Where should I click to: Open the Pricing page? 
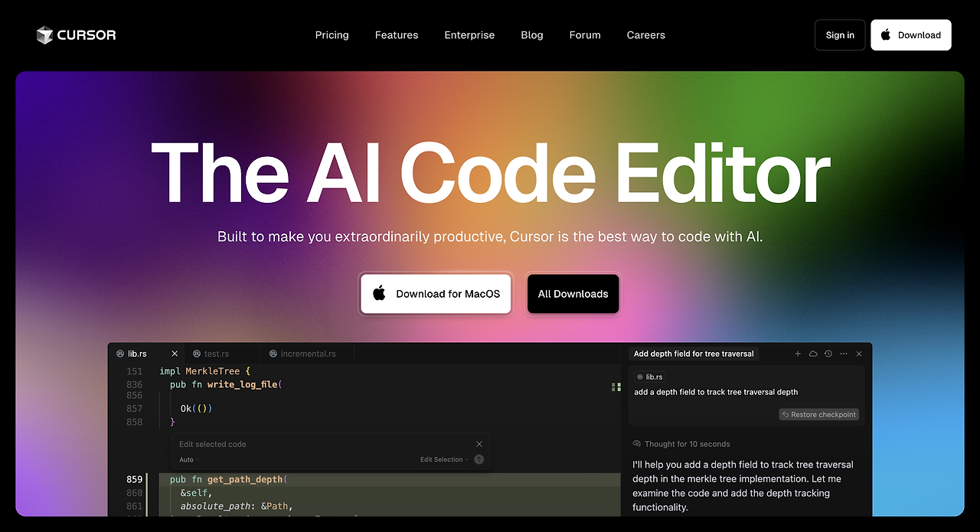pos(332,35)
